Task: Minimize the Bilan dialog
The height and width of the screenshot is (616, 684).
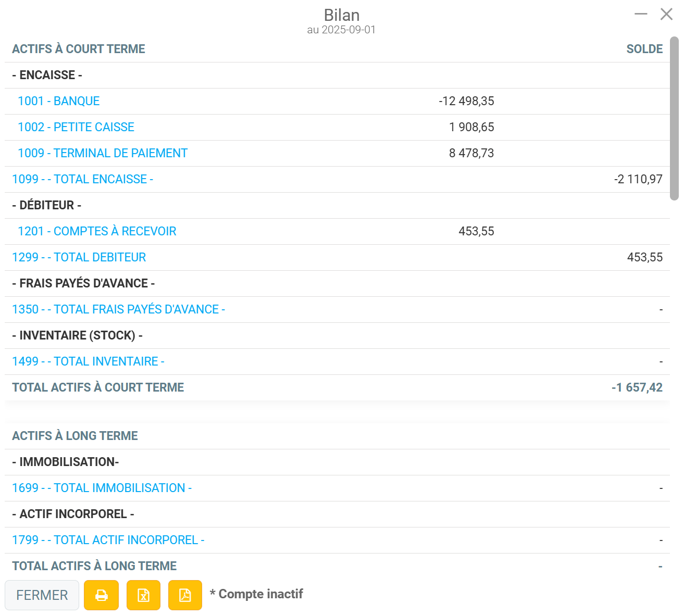Action: click(641, 14)
